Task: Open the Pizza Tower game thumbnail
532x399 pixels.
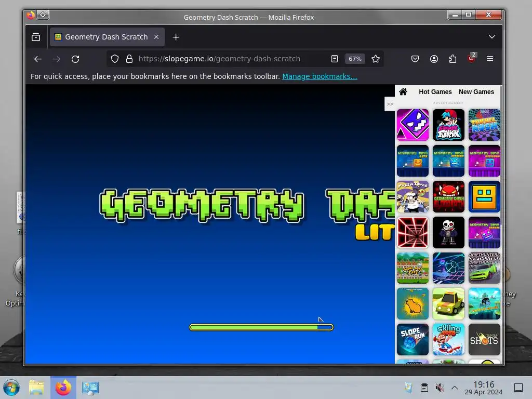Action: click(x=413, y=197)
